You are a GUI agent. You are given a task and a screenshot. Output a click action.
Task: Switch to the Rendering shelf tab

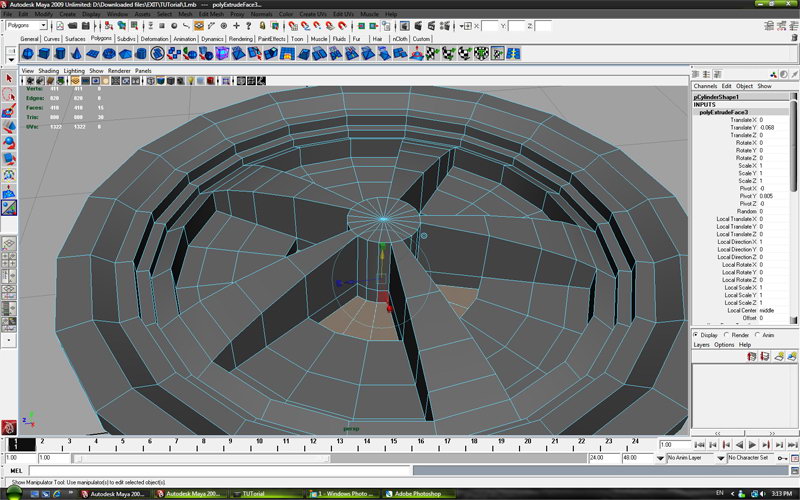[240, 38]
